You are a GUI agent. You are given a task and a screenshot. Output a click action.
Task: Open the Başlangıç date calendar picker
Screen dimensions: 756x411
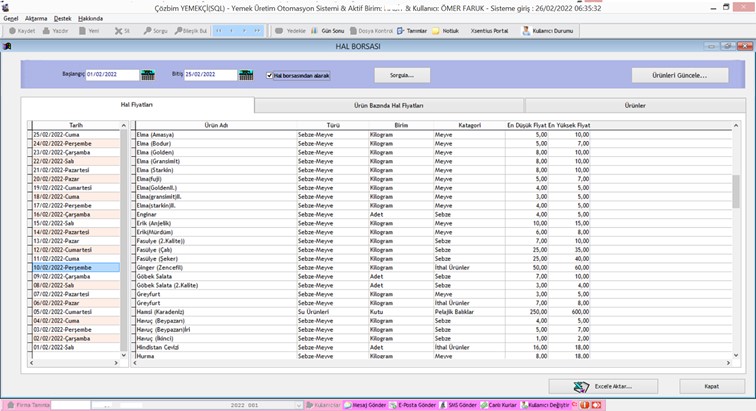tap(147, 75)
